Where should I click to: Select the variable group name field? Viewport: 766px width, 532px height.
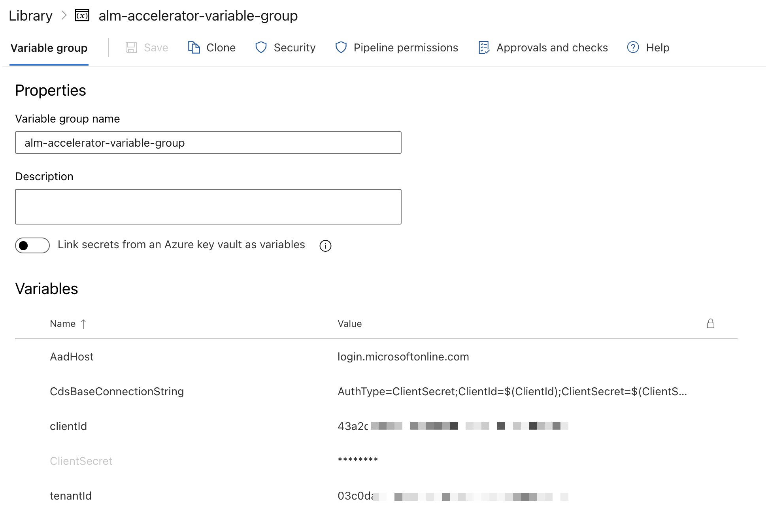208,143
